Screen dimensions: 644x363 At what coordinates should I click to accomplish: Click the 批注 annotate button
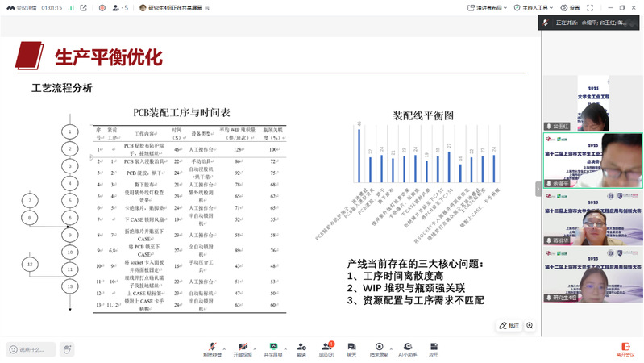pyautogui.click(x=509, y=325)
